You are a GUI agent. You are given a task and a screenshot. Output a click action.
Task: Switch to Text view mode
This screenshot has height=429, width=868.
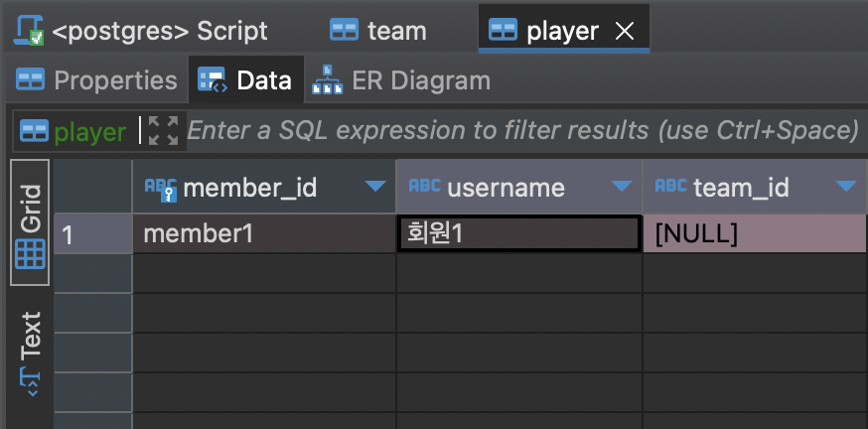(x=30, y=355)
